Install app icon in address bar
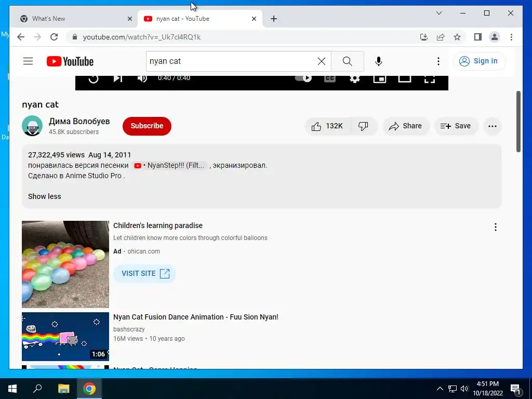The height and width of the screenshot is (399, 532). (424, 37)
